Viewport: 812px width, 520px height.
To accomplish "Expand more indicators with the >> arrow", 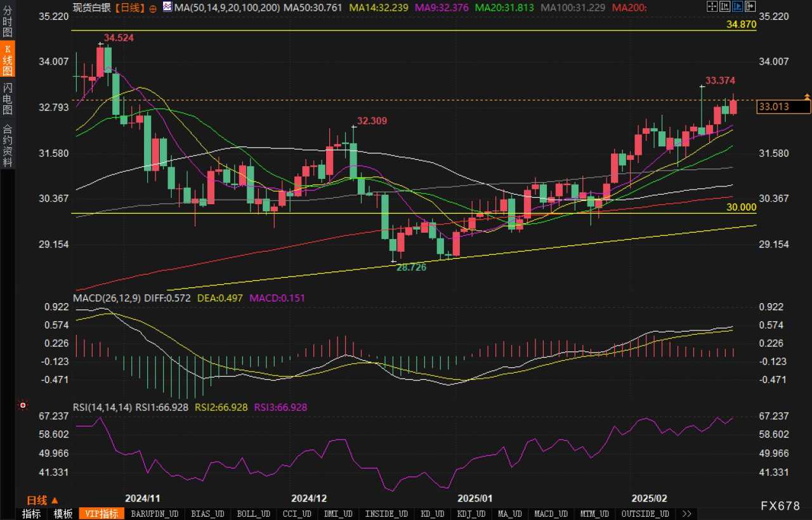I will 685,514.
